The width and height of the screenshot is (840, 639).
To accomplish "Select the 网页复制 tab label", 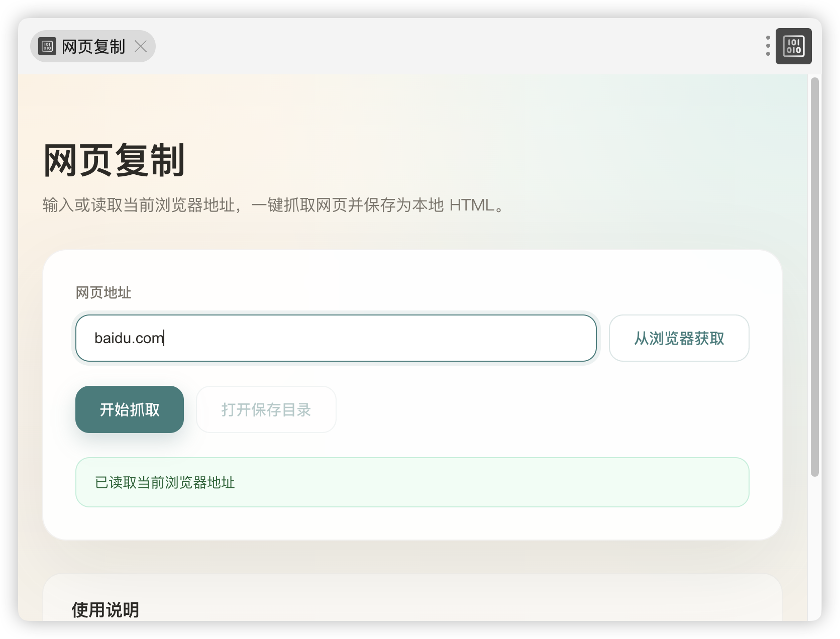I will 93,47.
